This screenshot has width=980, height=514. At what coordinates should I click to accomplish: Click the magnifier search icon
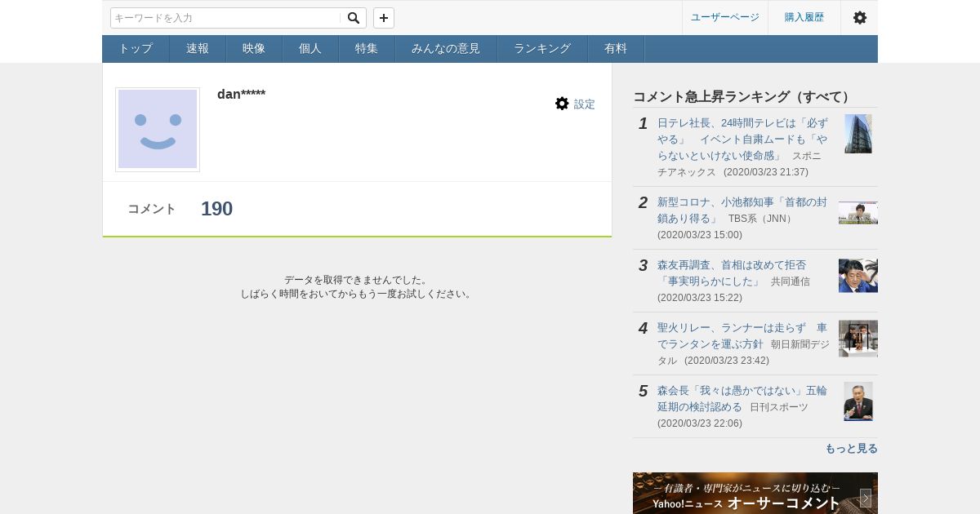[354, 18]
